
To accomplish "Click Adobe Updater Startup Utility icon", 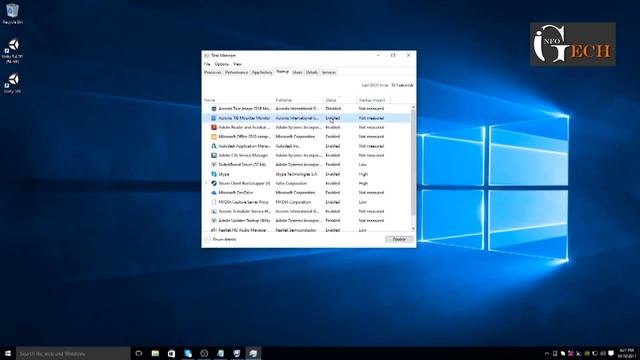I will click(213, 220).
